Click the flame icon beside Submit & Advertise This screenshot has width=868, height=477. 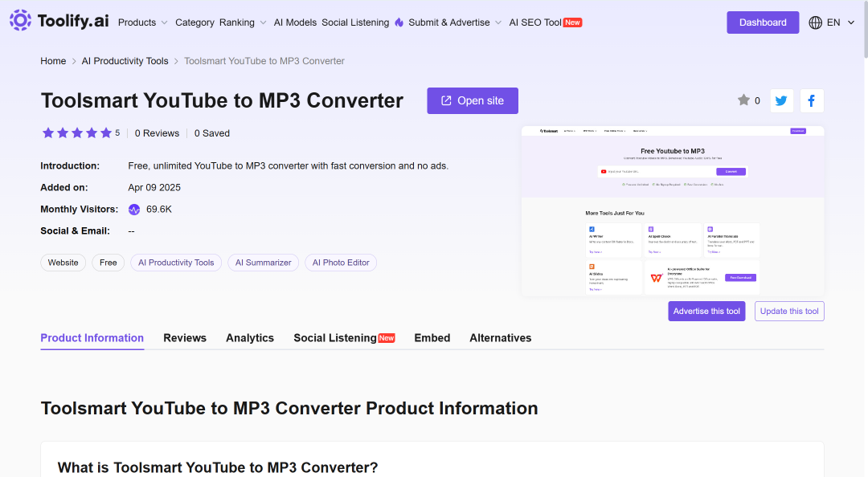(x=399, y=22)
